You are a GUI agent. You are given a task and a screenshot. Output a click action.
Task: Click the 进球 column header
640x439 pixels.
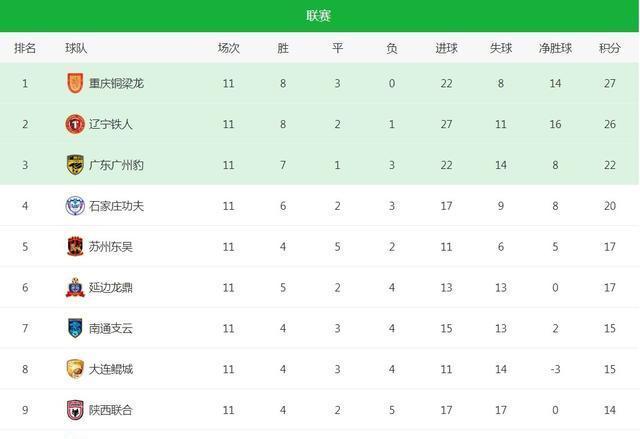[446, 48]
